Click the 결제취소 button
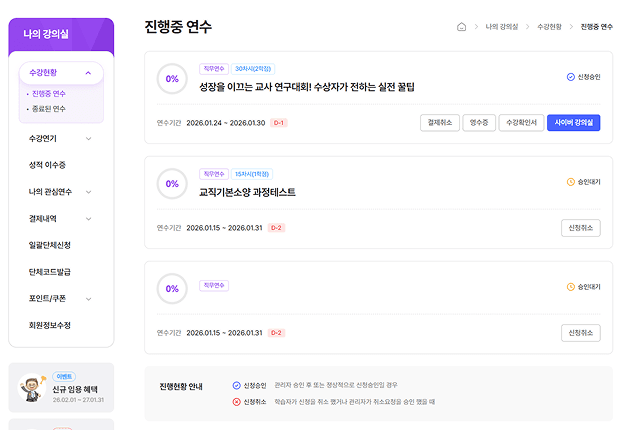The image size is (621, 430). [439, 123]
